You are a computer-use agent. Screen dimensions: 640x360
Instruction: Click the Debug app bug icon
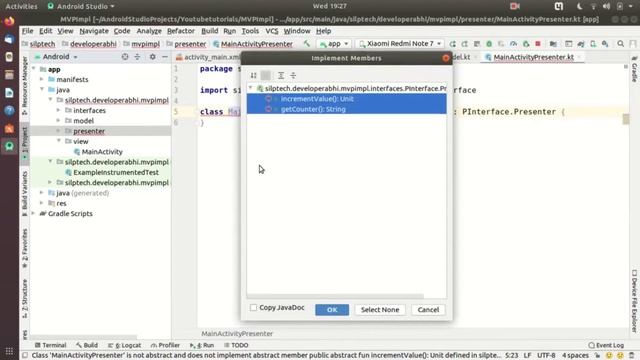[x=489, y=44]
